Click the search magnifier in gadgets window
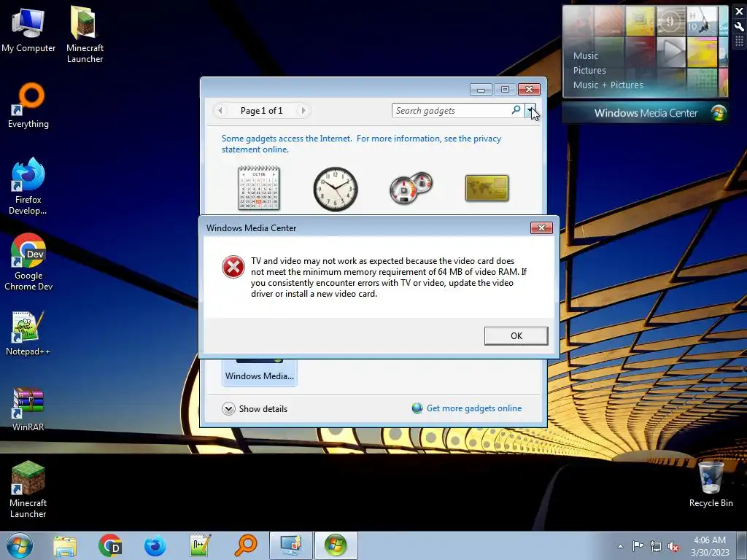 (x=516, y=110)
